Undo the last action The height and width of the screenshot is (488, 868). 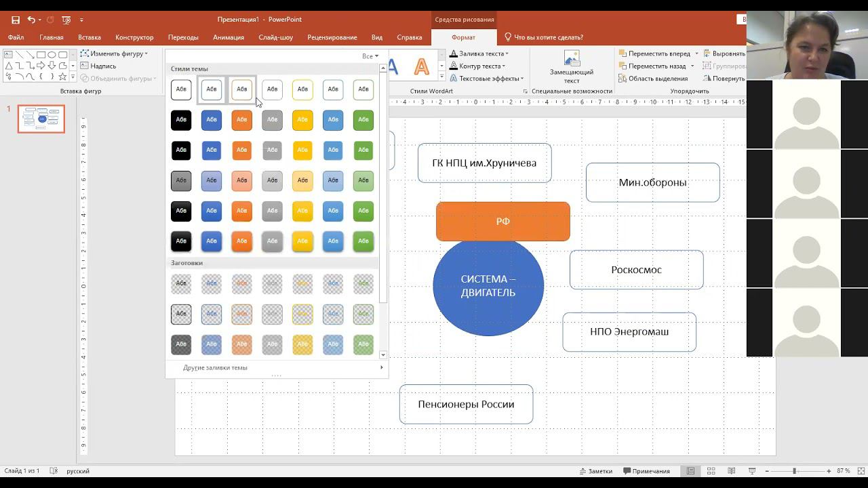coord(31,20)
